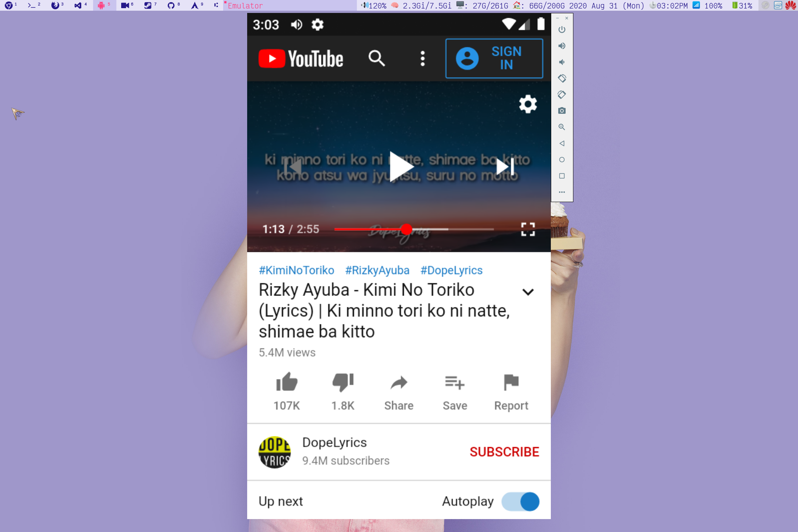Tap the emulator Back triangle button

pyautogui.click(x=562, y=143)
